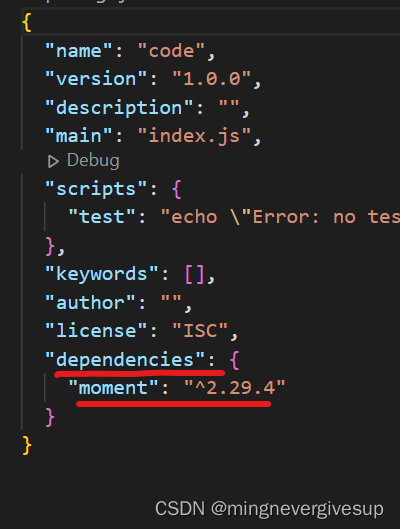This screenshot has height=529, width=400.
Task: Click the "description" key
Action: click(119, 108)
